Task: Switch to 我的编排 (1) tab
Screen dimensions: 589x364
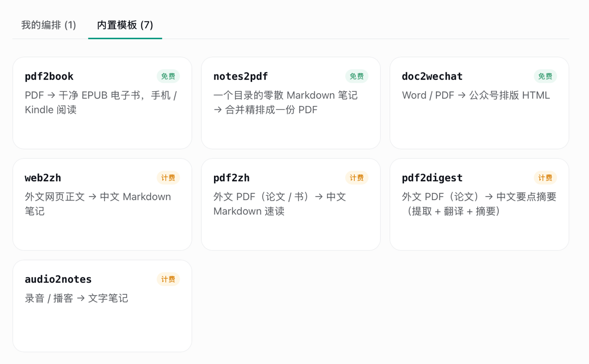Action: tap(49, 25)
